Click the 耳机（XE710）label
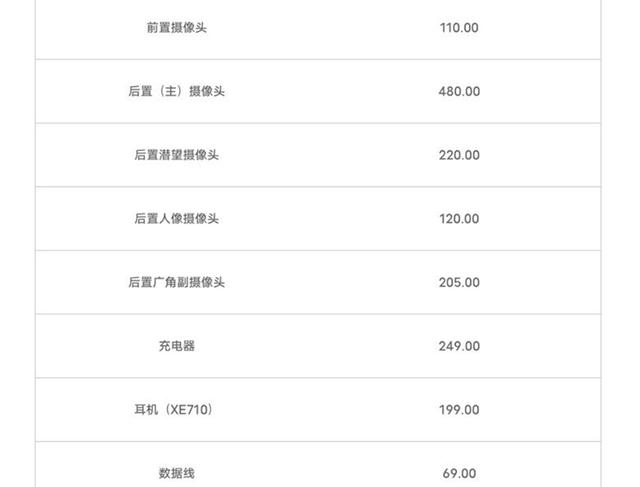 point(176,410)
